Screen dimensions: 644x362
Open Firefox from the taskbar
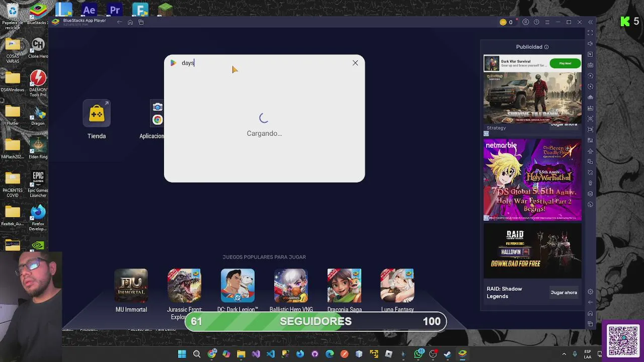point(300,354)
